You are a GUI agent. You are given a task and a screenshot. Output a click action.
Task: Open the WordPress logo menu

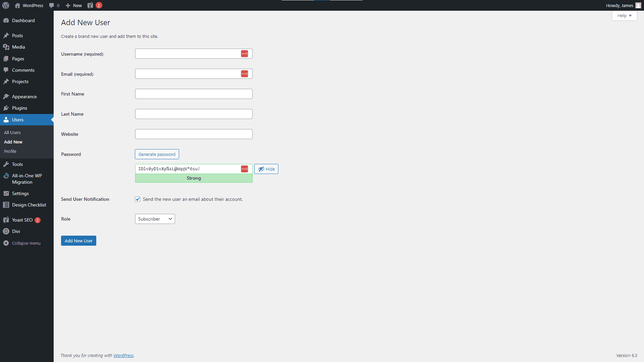point(5,5)
